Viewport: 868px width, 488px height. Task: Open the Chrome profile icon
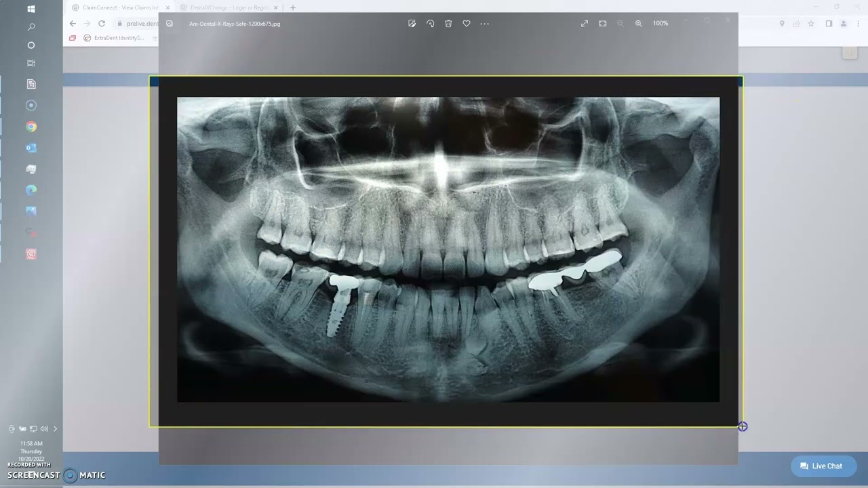coord(844,23)
